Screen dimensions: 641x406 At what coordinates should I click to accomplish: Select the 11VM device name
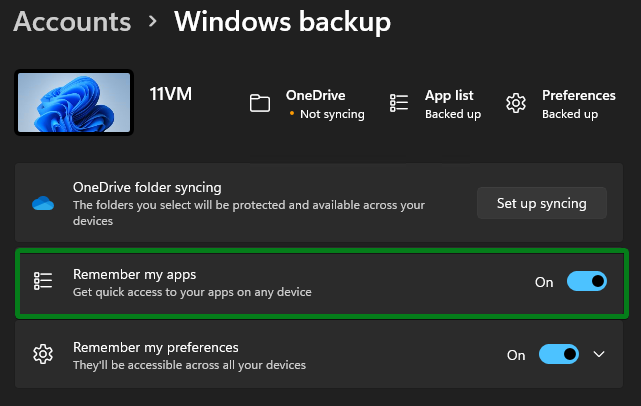click(x=170, y=94)
